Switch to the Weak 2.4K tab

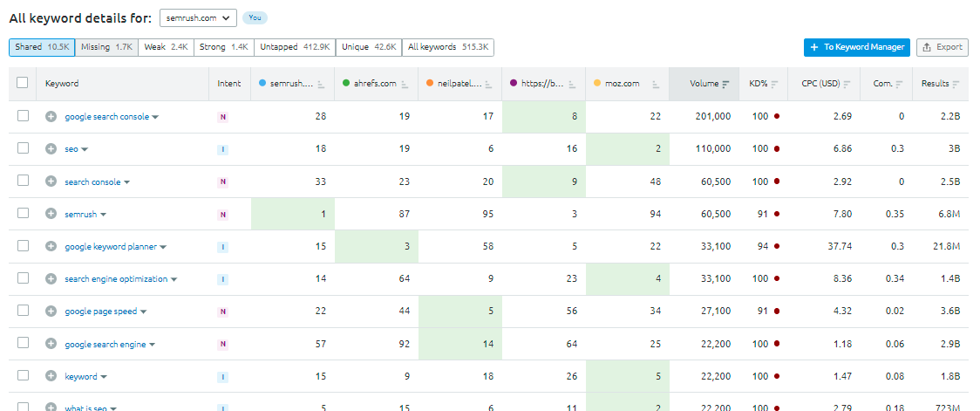coord(166,47)
